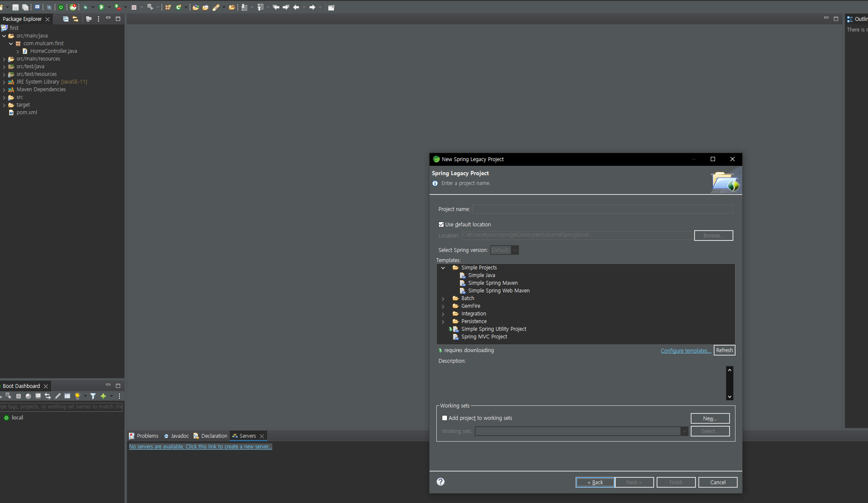Image resolution: width=868 pixels, height=503 pixels.
Task: Click the New Java Package toolbar icon
Action: coord(168,7)
